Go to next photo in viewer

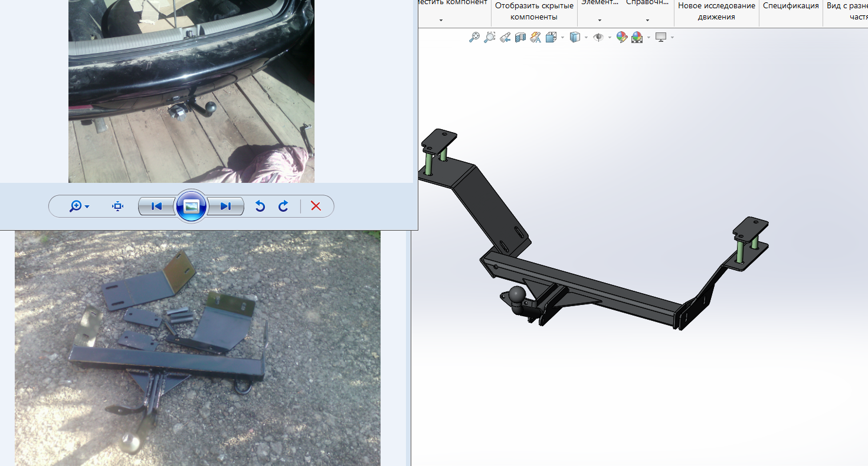[x=225, y=206]
